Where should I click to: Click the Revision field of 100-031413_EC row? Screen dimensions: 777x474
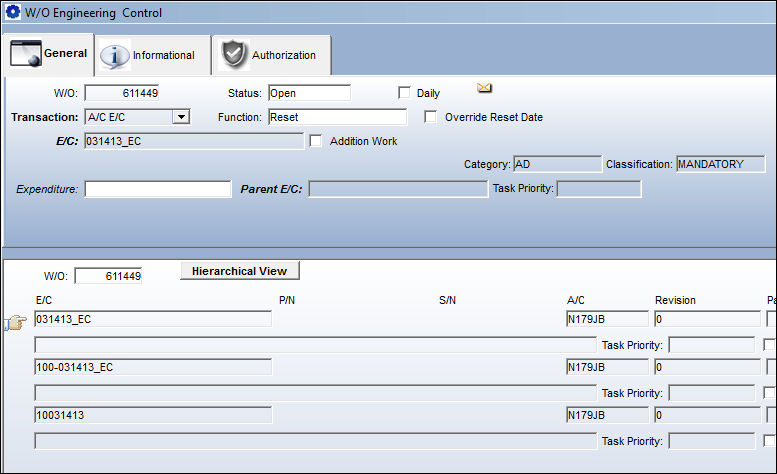(x=707, y=367)
